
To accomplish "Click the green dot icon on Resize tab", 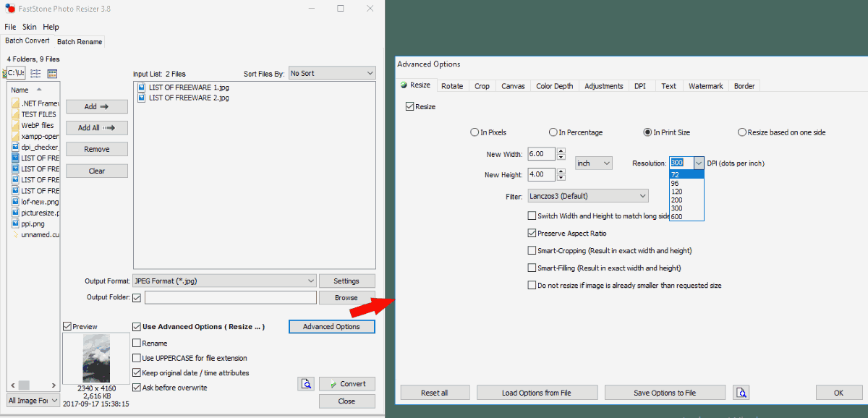I will tap(404, 85).
